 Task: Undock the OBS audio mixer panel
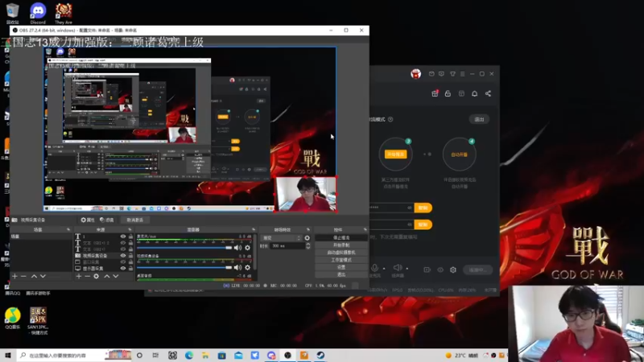pos(254,229)
